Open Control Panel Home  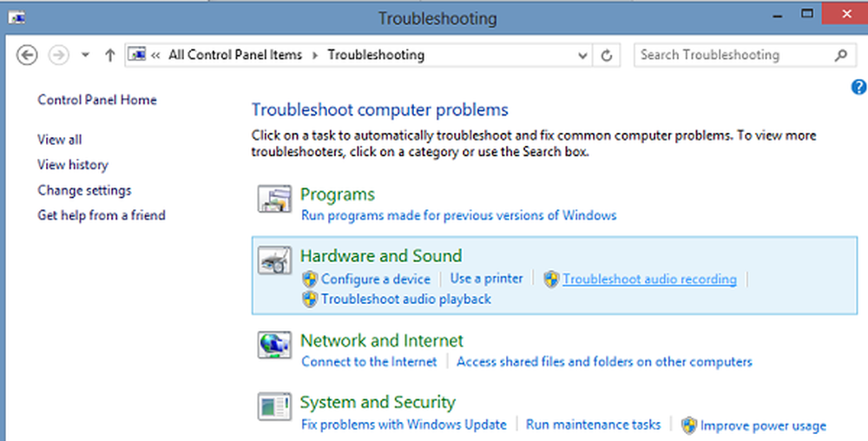tap(97, 100)
